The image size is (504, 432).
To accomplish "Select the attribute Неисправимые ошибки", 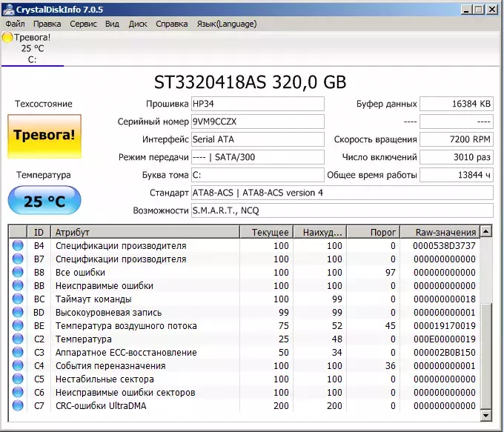I will (105, 286).
